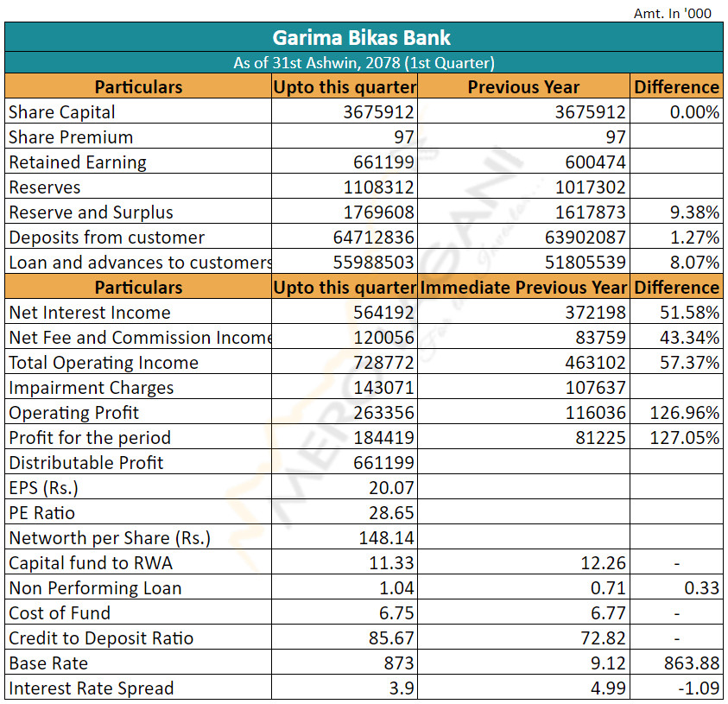This screenshot has width=728, height=704.
Task: Click the capital fund value 11.33
Action: coord(391,563)
